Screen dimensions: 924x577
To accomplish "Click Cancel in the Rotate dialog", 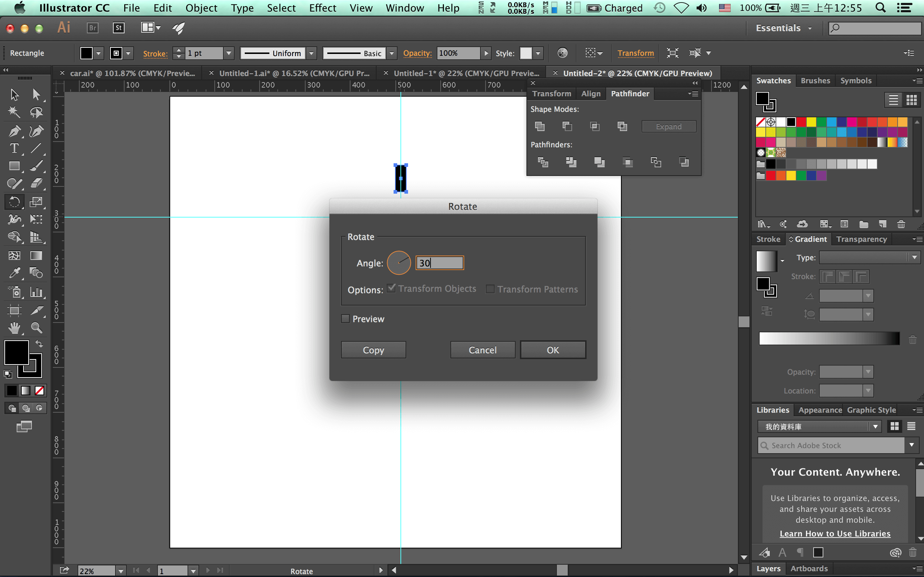I will (482, 350).
